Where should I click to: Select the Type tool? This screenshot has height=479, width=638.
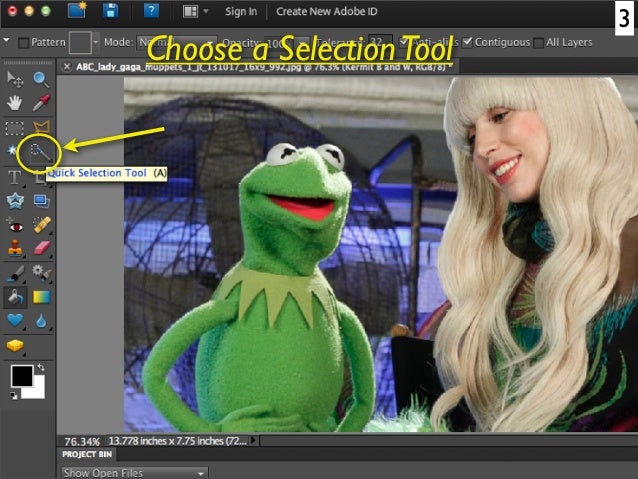[15, 177]
